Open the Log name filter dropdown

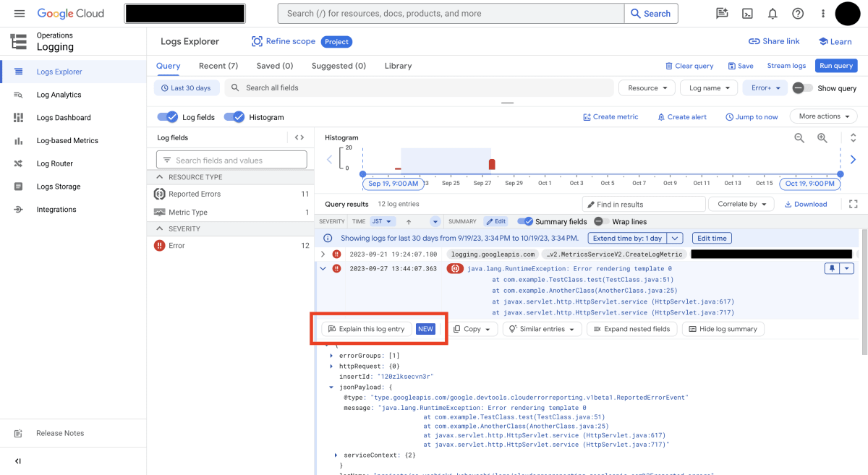[707, 88]
